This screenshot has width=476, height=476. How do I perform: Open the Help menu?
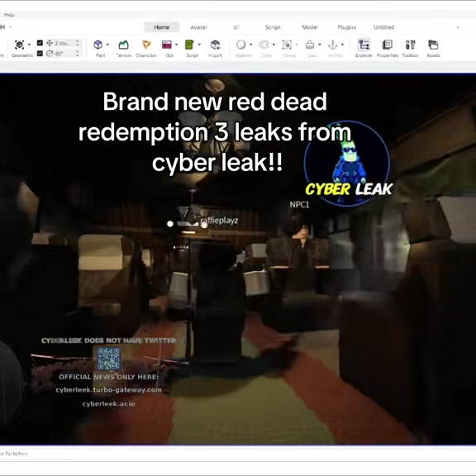(x=9, y=15)
